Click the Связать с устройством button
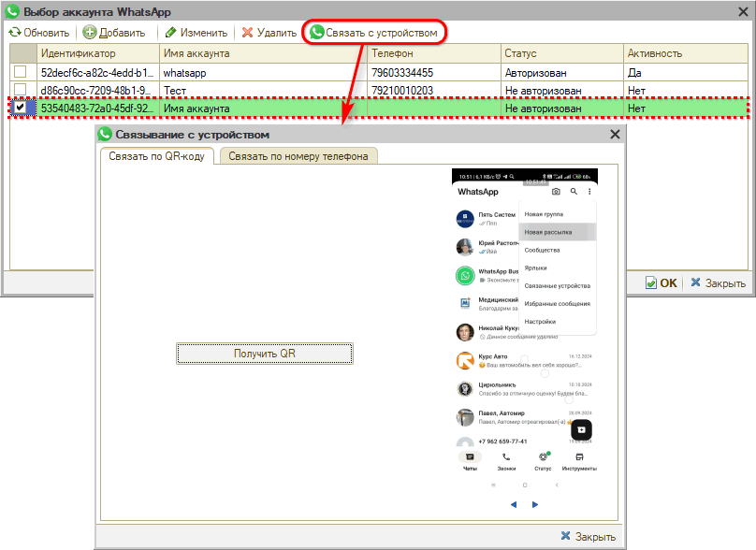756x550 pixels. pos(373,33)
